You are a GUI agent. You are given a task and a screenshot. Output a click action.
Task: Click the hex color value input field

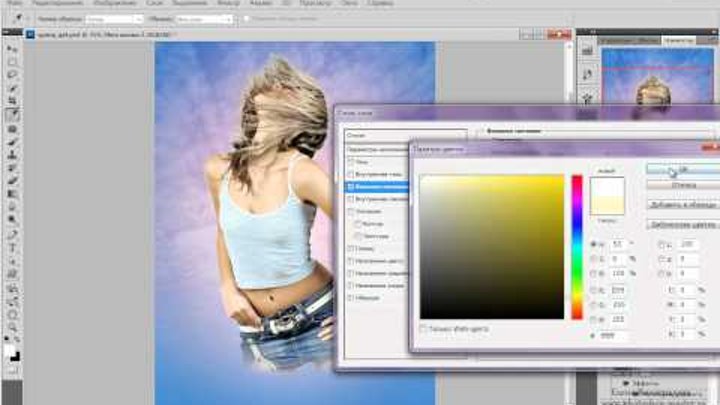click(x=612, y=335)
